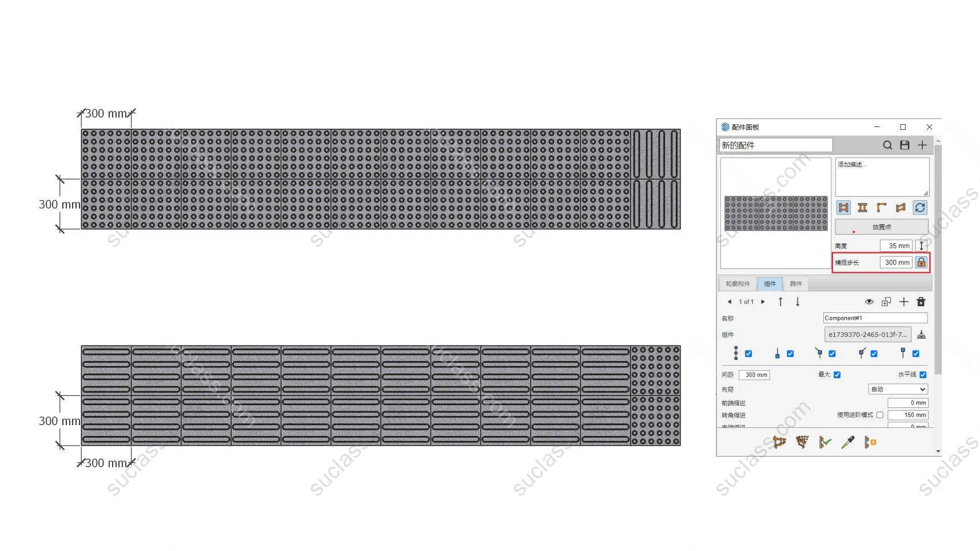Viewport: 980px width, 551px height.
Task: Move component up with up arrow
Action: [780, 302]
